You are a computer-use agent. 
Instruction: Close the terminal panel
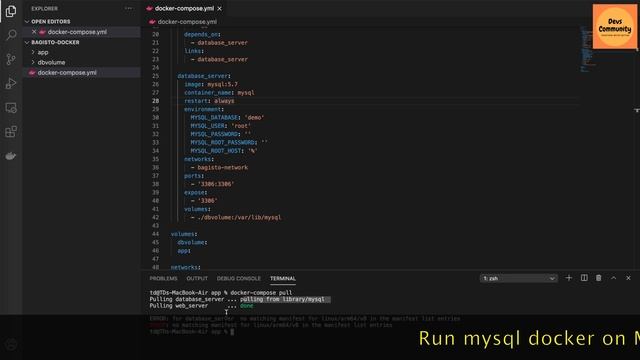pos(628,278)
